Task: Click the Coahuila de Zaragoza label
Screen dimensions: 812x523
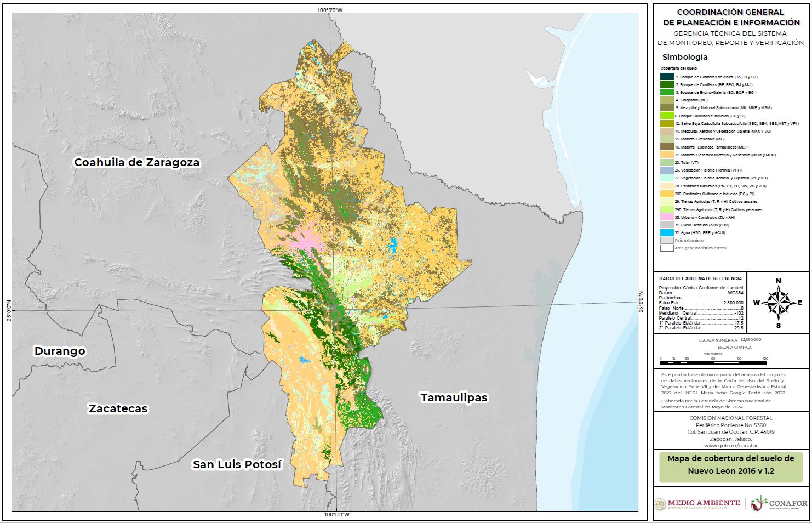Action: click(137, 163)
